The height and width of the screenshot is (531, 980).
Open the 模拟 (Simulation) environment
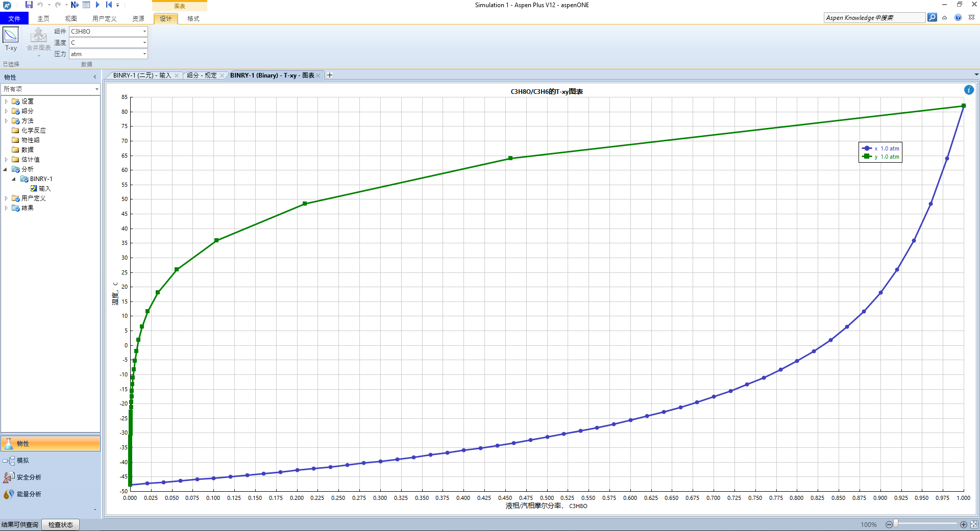coord(50,461)
